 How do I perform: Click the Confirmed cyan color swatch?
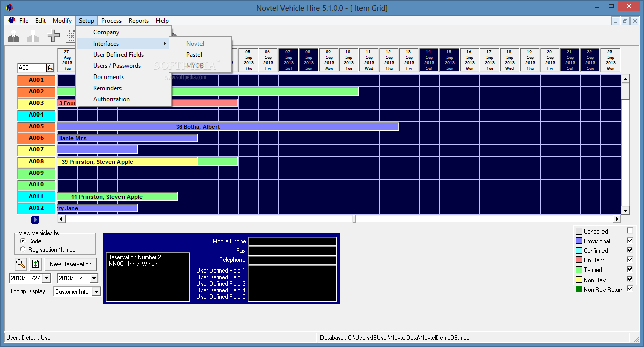click(579, 250)
